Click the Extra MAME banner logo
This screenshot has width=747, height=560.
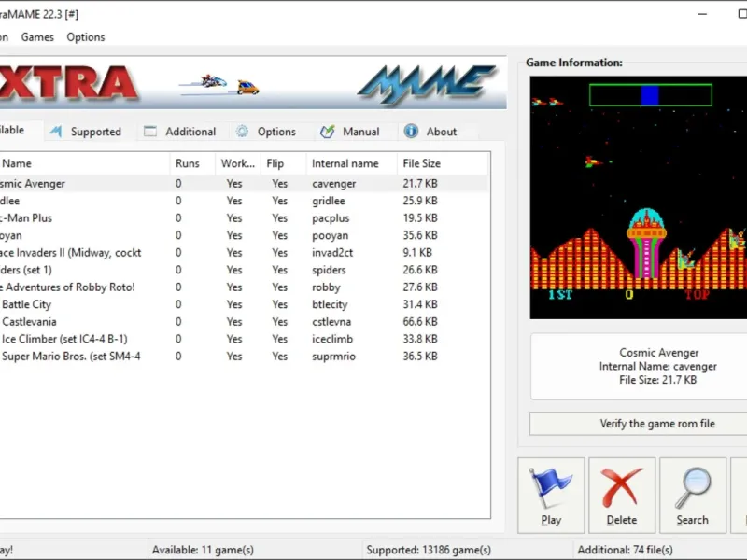click(x=252, y=84)
